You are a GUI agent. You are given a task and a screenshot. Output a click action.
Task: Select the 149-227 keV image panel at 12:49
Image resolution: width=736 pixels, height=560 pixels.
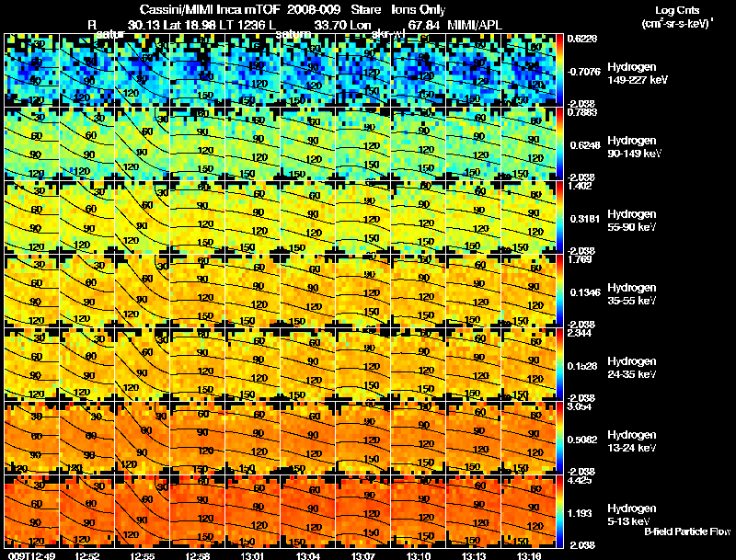coord(31,70)
